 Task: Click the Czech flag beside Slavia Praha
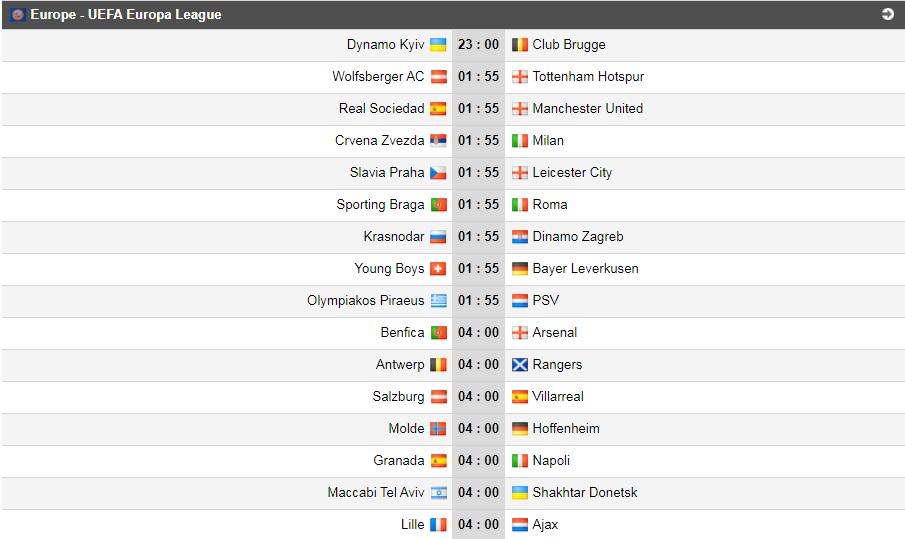pos(439,173)
